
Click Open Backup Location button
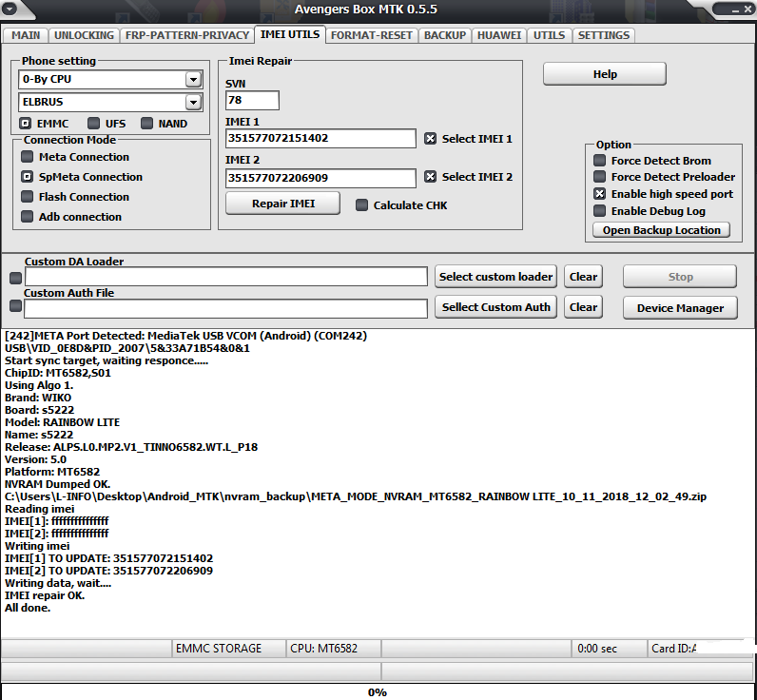pyautogui.click(x=661, y=230)
